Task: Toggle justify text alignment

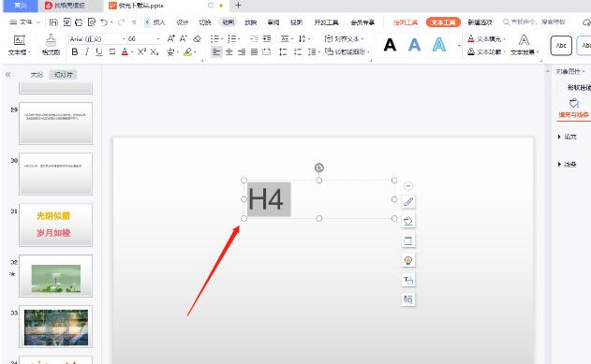Action: 255,52
